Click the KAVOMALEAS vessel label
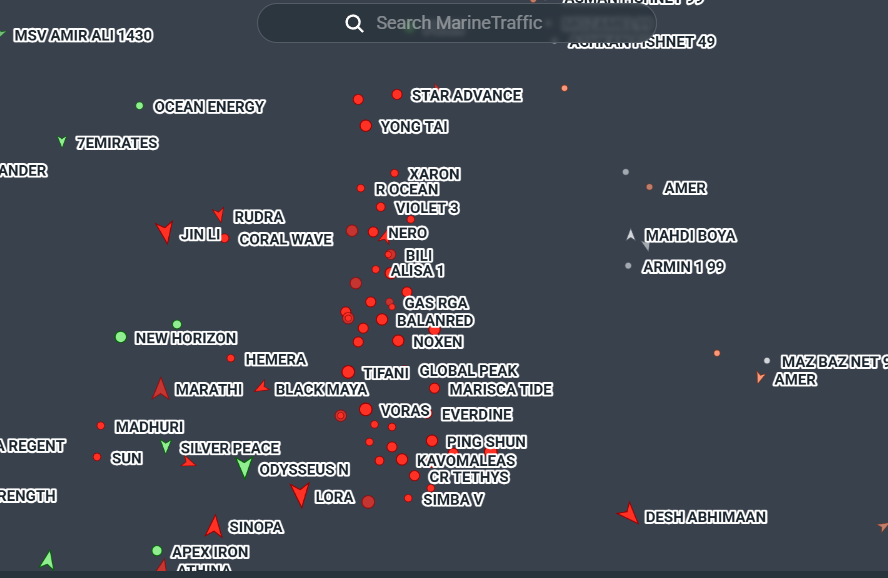The image size is (888, 578). tap(466, 461)
